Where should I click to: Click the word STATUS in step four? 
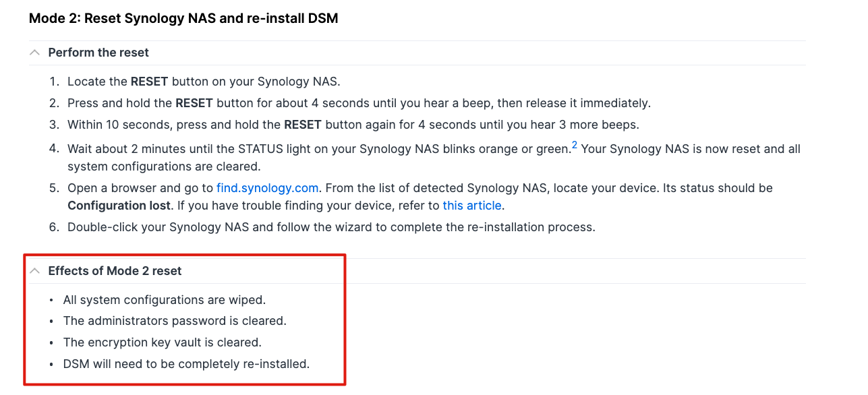tap(260, 149)
